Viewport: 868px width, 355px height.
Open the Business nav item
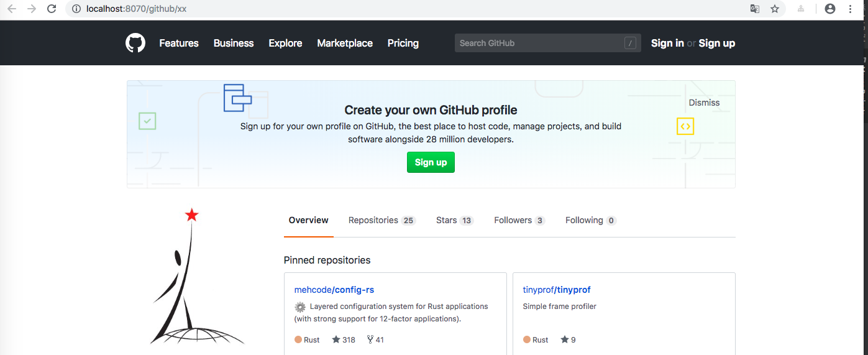point(234,43)
